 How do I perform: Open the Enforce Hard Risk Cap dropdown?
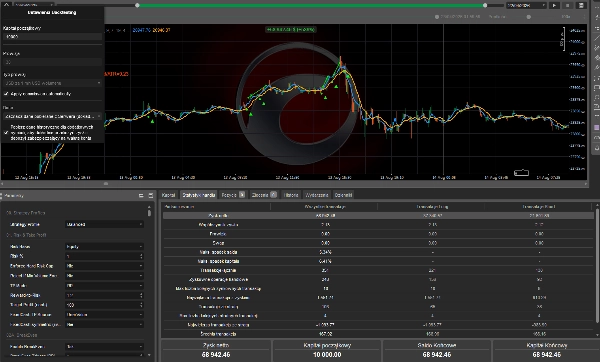[104, 266]
